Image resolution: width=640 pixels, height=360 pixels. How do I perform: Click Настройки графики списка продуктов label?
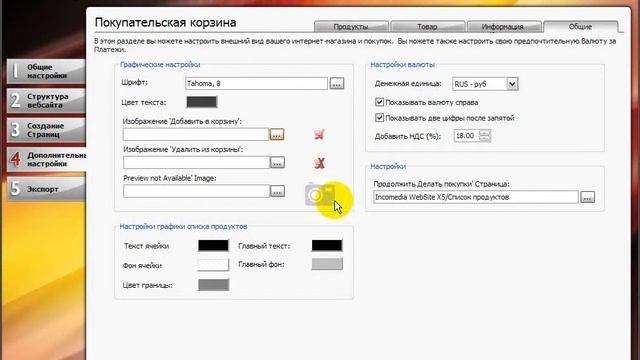point(183,226)
